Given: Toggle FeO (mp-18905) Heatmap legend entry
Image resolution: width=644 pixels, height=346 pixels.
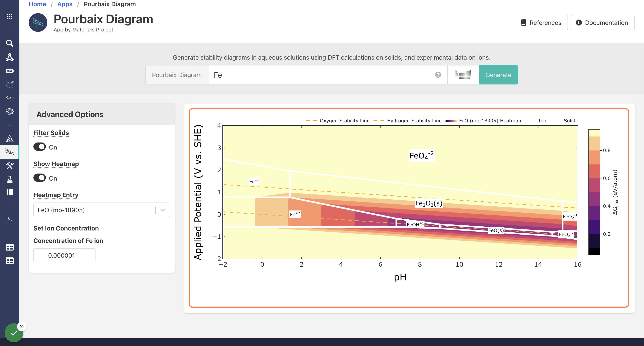Looking at the screenshot, I should [x=483, y=121].
